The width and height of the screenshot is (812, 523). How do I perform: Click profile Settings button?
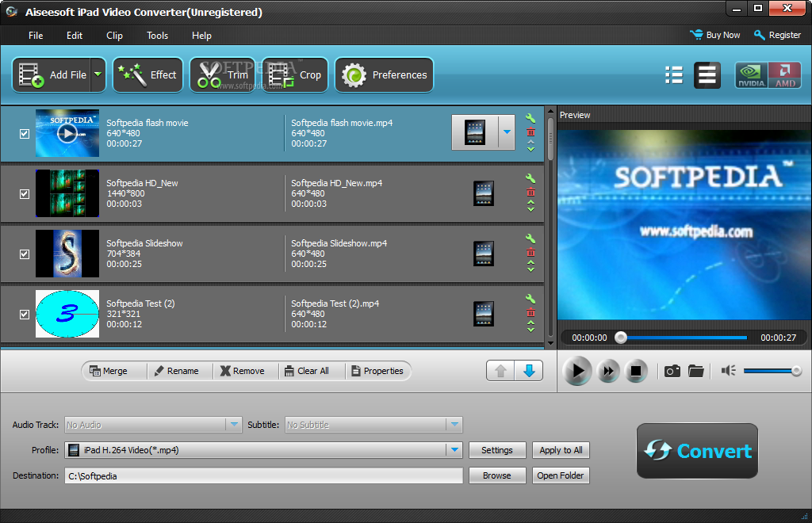pyautogui.click(x=497, y=450)
